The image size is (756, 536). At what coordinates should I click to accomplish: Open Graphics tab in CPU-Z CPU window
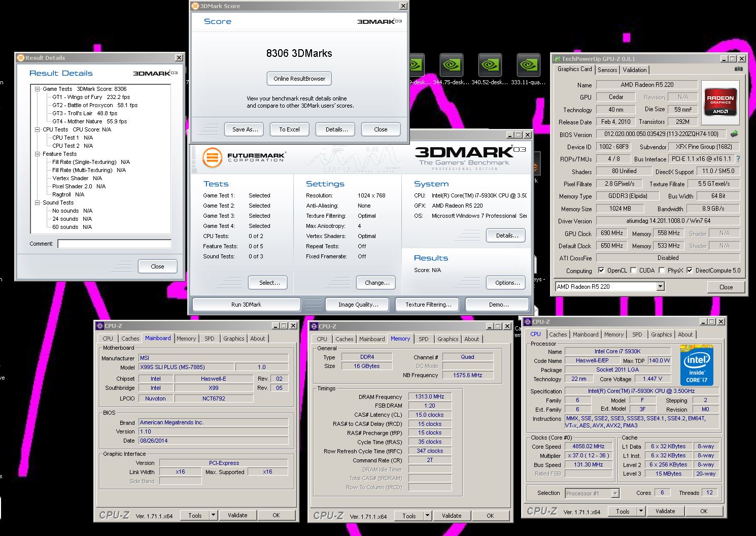click(661, 334)
